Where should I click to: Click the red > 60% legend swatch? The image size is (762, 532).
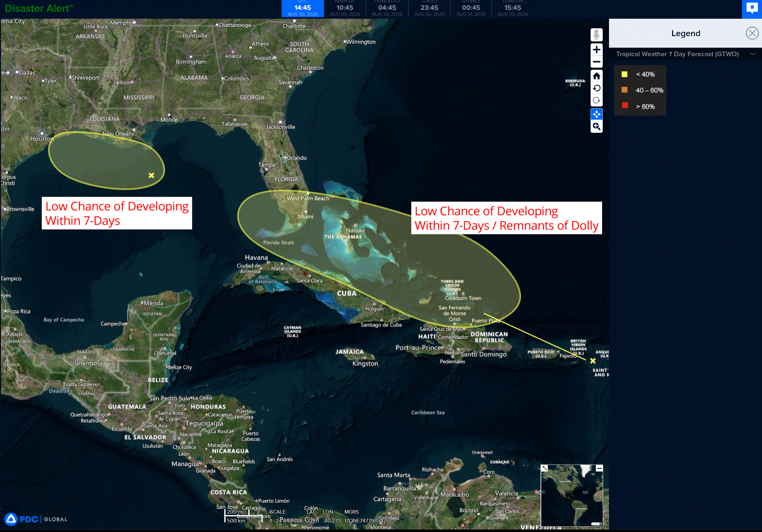[x=624, y=106]
